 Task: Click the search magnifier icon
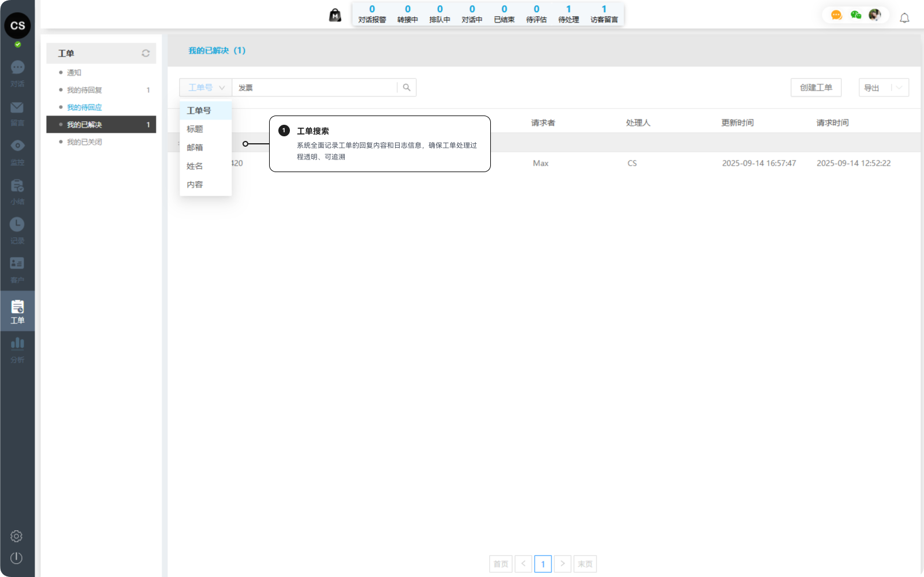pyautogui.click(x=407, y=88)
